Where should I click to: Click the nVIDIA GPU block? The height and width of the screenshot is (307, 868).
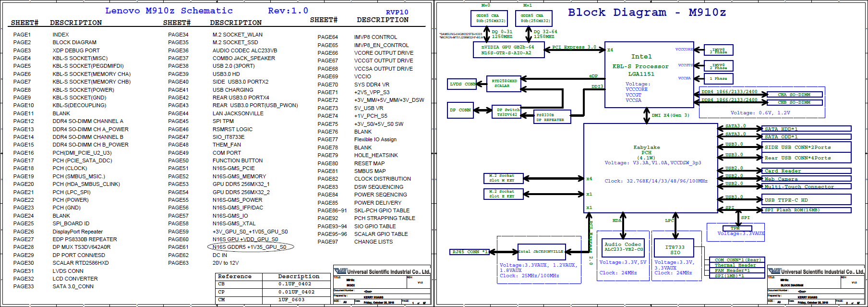click(509, 50)
